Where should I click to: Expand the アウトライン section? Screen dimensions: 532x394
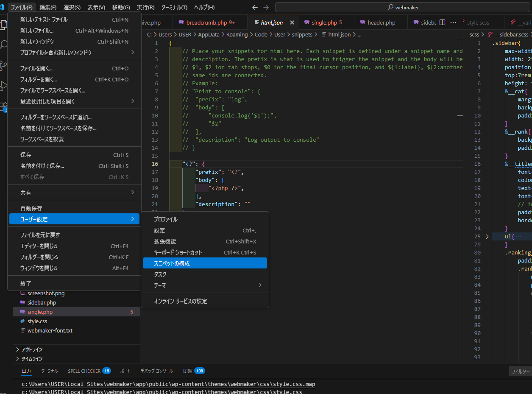coord(32,349)
